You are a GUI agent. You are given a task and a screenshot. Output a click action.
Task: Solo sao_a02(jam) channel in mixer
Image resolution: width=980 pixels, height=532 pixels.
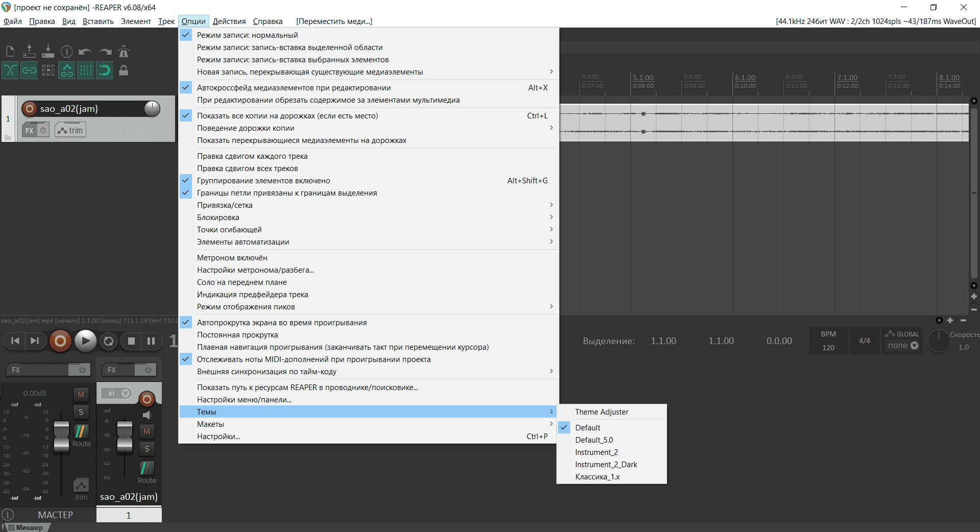pyautogui.click(x=146, y=449)
